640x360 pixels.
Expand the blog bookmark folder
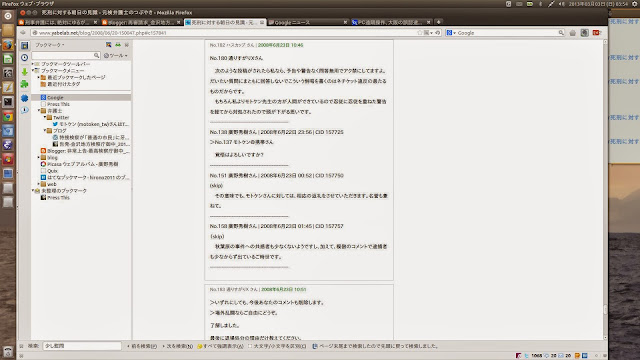pyautogui.click(x=39, y=158)
